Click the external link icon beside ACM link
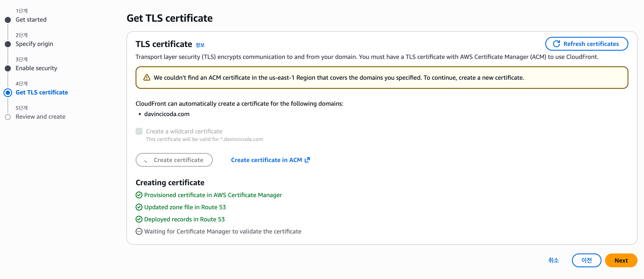Viewport: 644px width, 279px height. [x=307, y=160]
